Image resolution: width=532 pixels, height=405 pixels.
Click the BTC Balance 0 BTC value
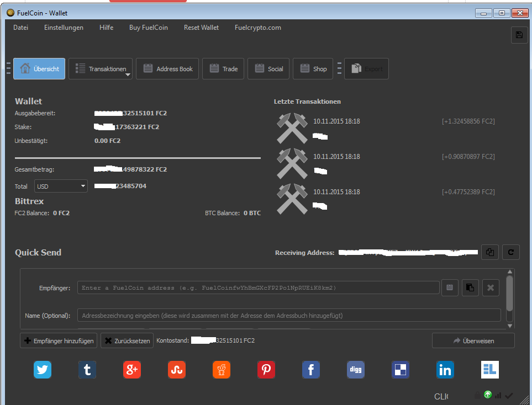click(x=252, y=213)
